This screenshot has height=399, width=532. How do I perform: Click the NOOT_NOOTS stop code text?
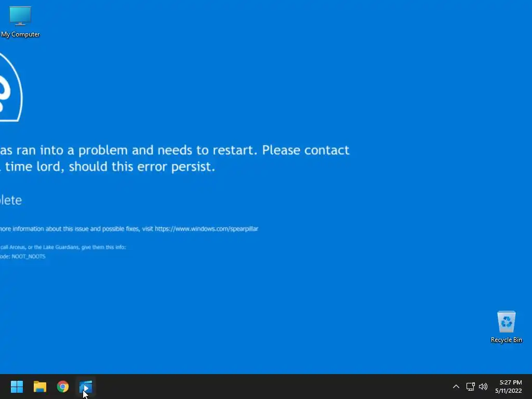coord(29,257)
